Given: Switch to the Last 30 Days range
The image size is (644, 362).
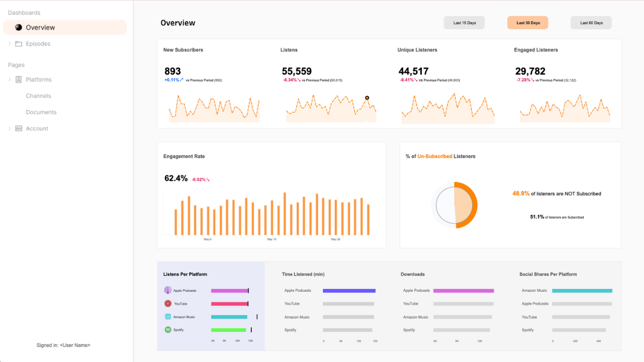Looking at the screenshot, I should point(528,23).
